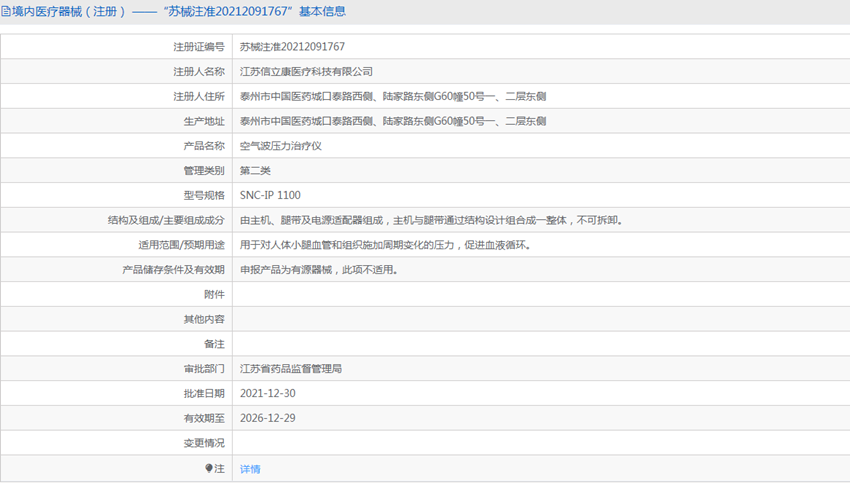
Task: Select the 管理类别 label
Action: tap(204, 171)
